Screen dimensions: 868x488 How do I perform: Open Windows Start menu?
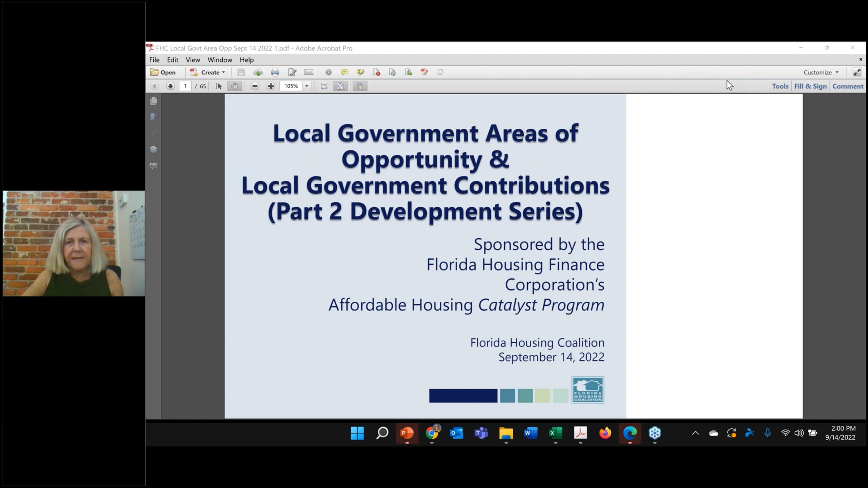[x=357, y=433]
